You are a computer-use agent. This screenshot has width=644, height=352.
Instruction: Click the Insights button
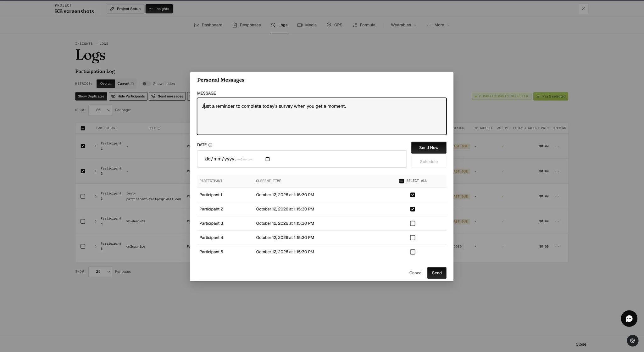coord(159,9)
